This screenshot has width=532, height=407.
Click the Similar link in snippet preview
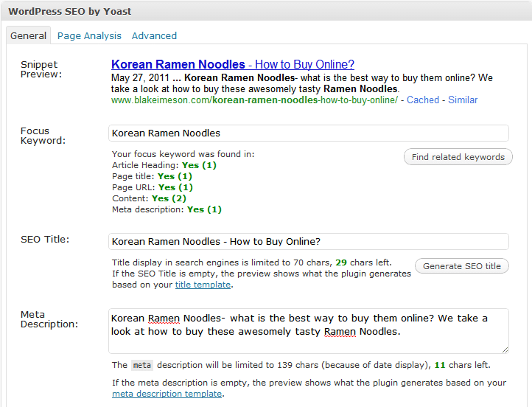[463, 100]
